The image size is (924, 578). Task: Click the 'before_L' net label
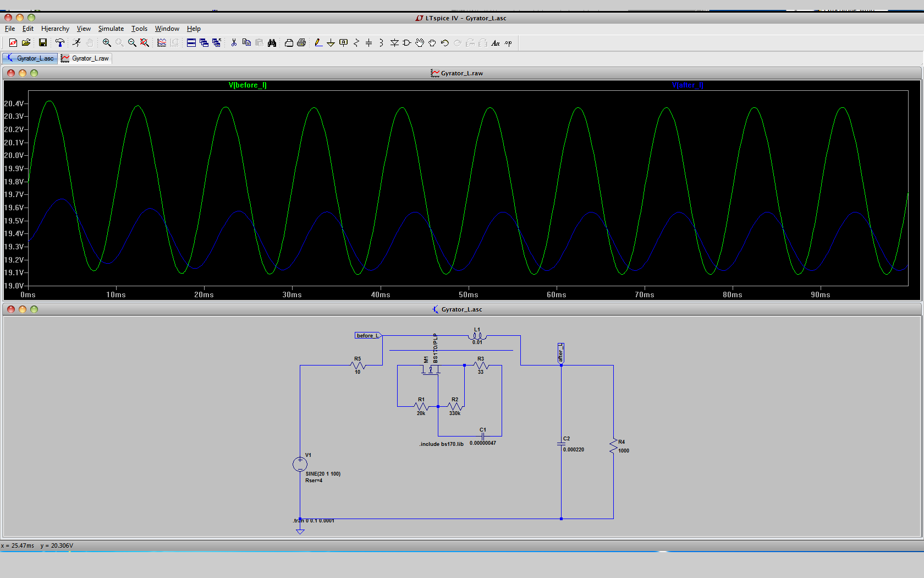coord(367,336)
